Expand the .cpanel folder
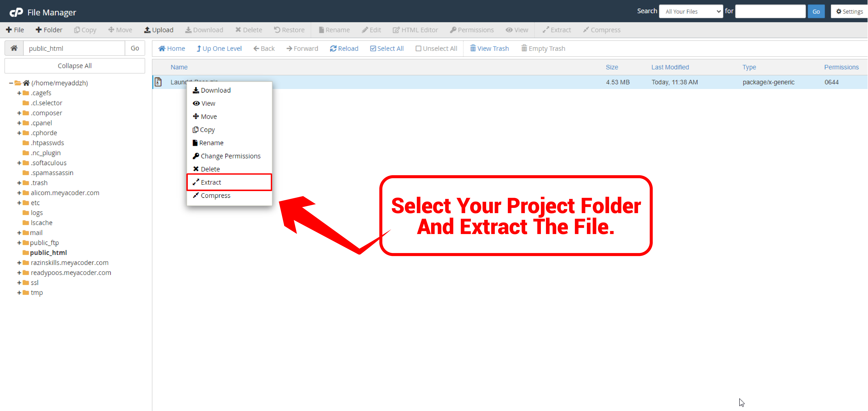Image resolution: width=868 pixels, height=411 pixels. pos(19,123)
